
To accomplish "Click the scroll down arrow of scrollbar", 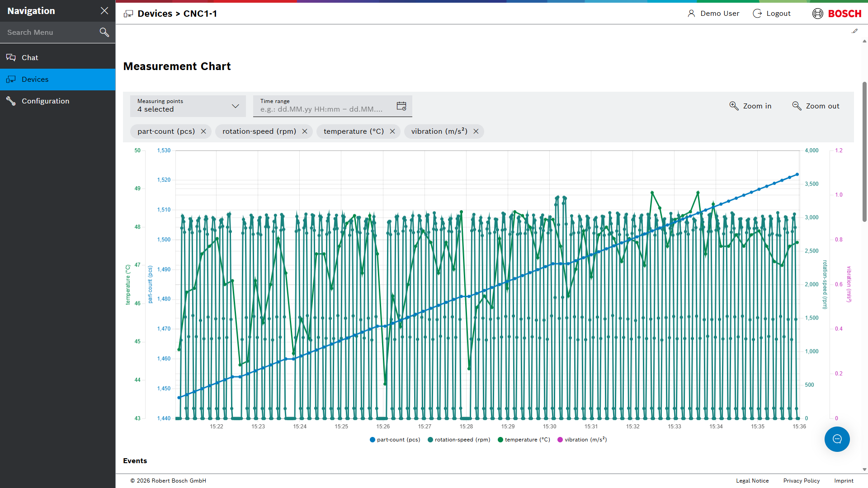I will pyautogui.click(x=864, y=469).
